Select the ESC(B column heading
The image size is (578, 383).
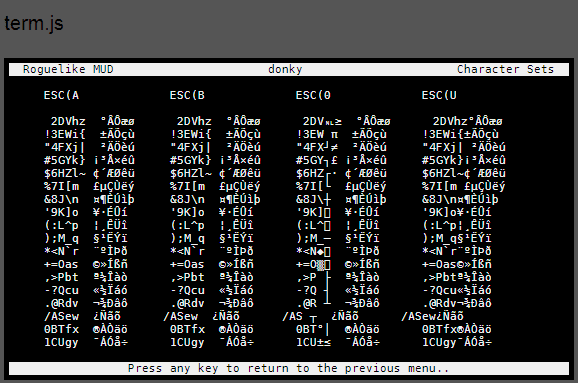(187, 95)
